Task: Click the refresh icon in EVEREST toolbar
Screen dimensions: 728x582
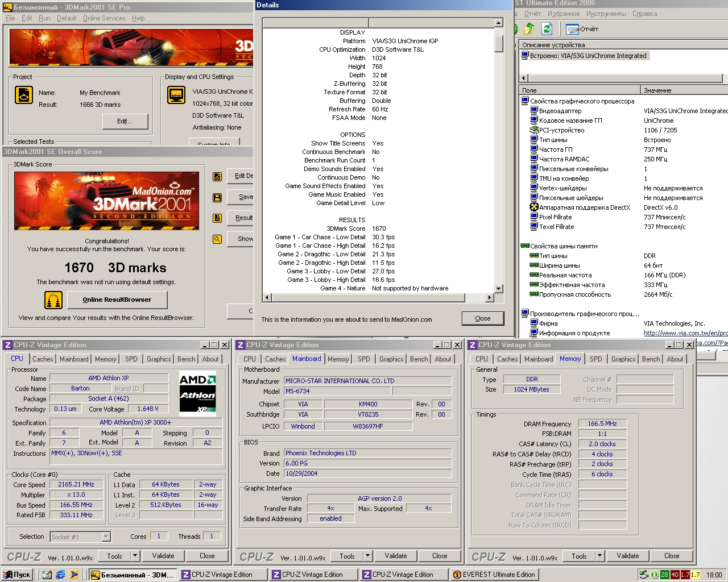Action: [547, 28]
